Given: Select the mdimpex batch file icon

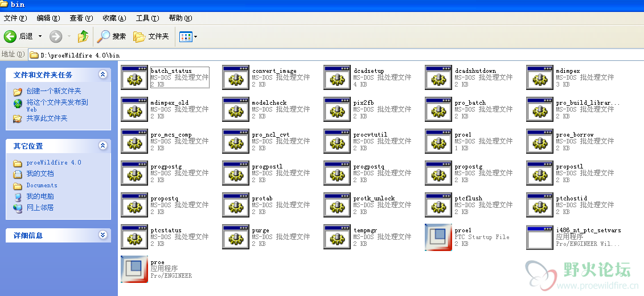Looking at the screenshot, I should [x=540, y=77].
